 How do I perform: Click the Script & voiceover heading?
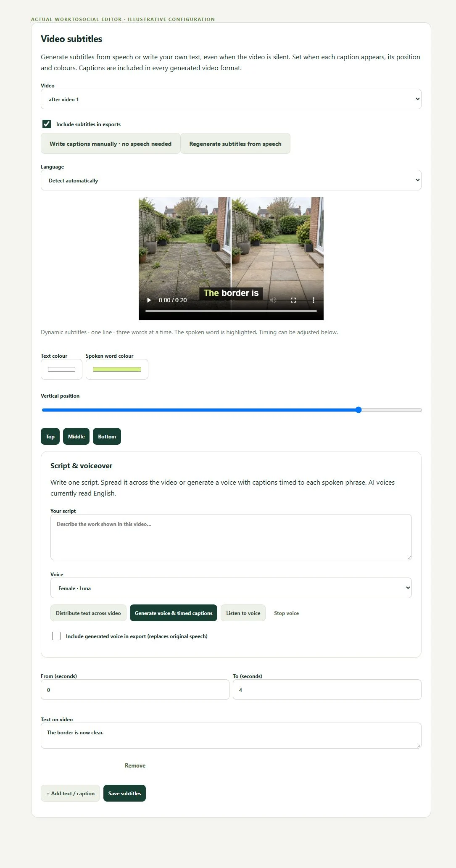82,466
